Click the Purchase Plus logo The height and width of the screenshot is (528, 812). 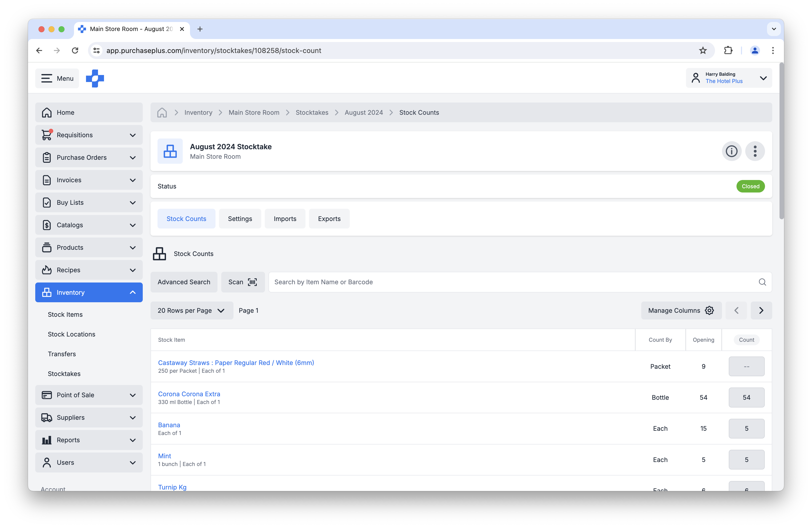[x=94, y=78]
